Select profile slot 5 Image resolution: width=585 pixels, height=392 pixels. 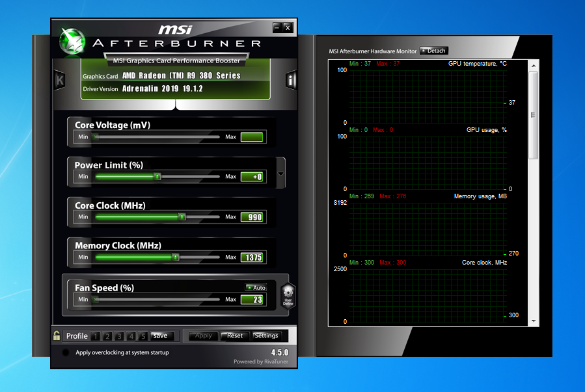coord(143,336)
